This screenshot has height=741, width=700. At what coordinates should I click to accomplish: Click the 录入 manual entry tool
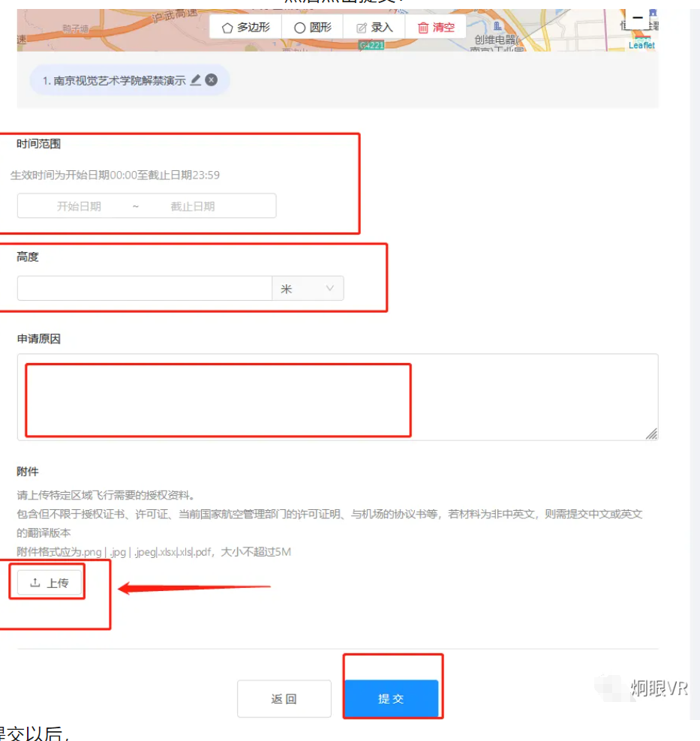pyautogui.click(x=374, y=27)
